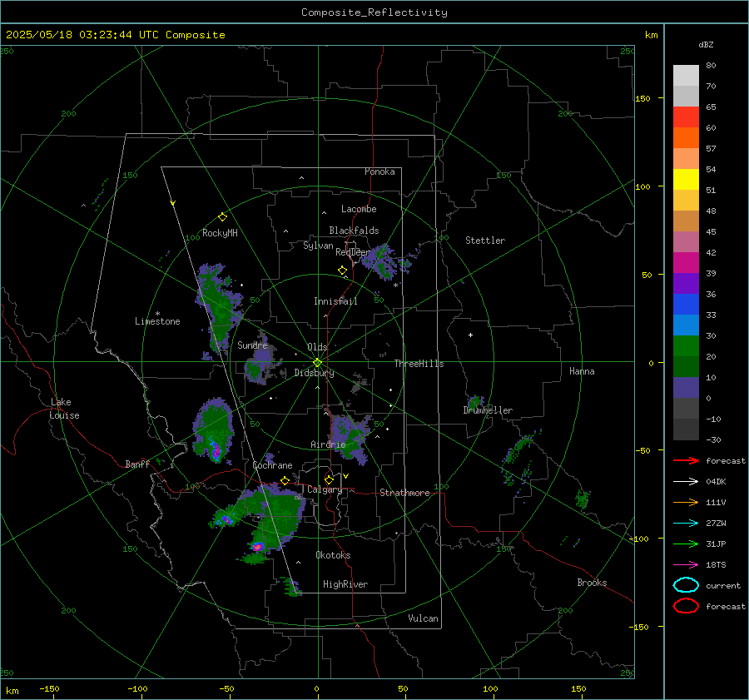Image resolution: width=749 pixels, height=700 pixels.
Task: Click the Cochrane label
Action: [272, 465]
